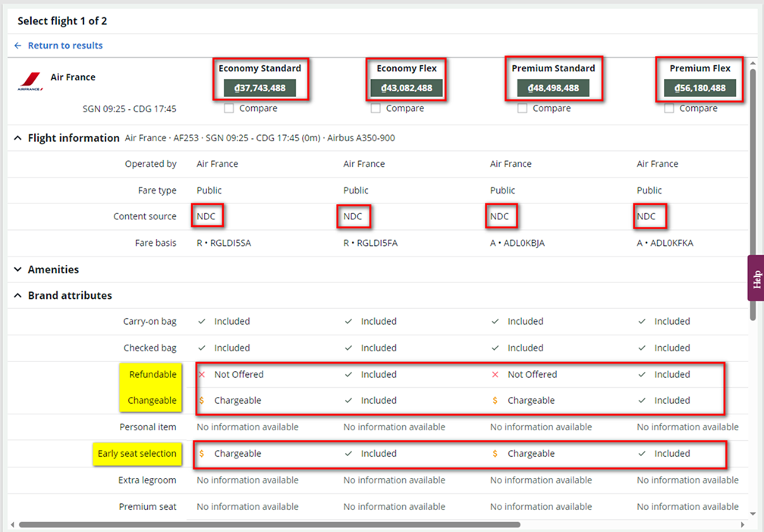Open the Return to results link
This screenshot has height=532, width=764.
65,46
